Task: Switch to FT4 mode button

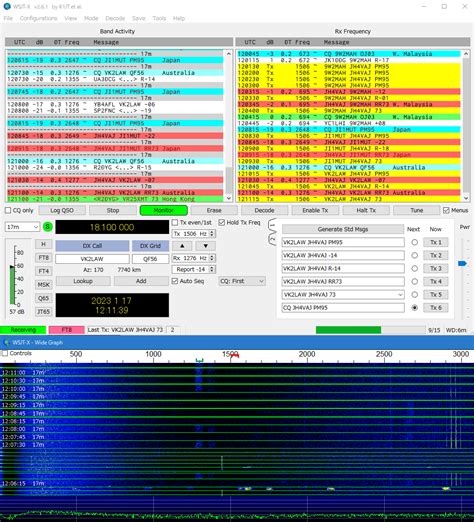Action: (43, 271)
